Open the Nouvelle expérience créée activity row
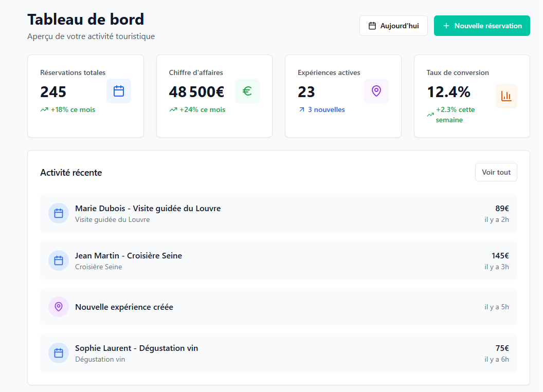This screenshot has height=392, width=543. click(x=278, y=307)
